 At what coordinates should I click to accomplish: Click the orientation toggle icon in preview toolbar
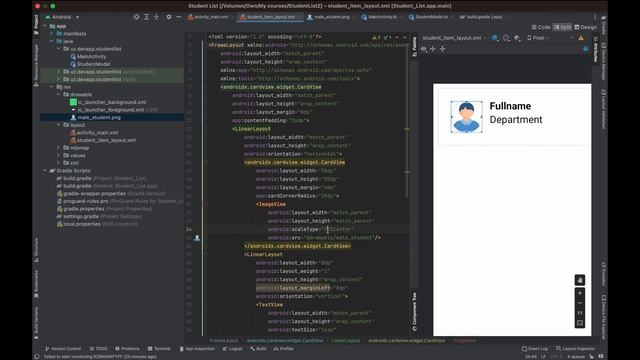(506, 38)
